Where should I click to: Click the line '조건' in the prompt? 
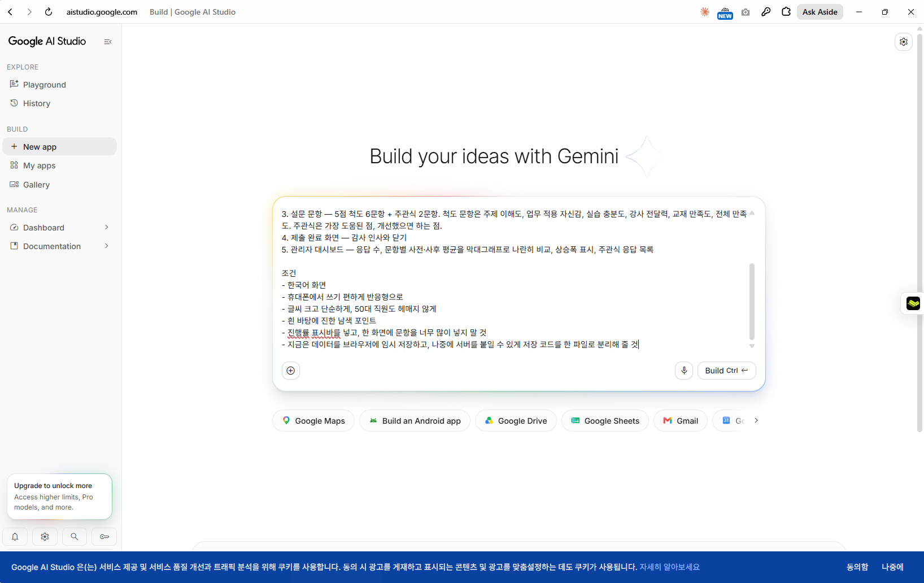click(289, 273)
